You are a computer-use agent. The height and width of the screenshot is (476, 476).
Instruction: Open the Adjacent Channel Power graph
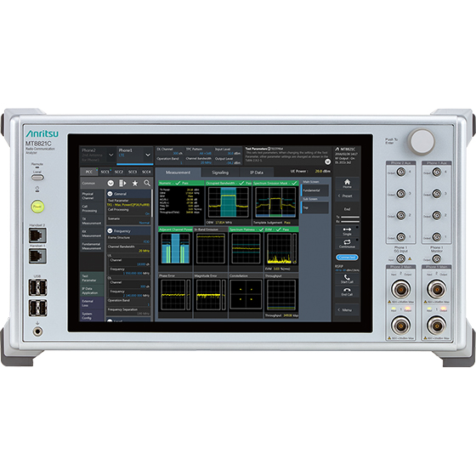[x=175, y=249]
